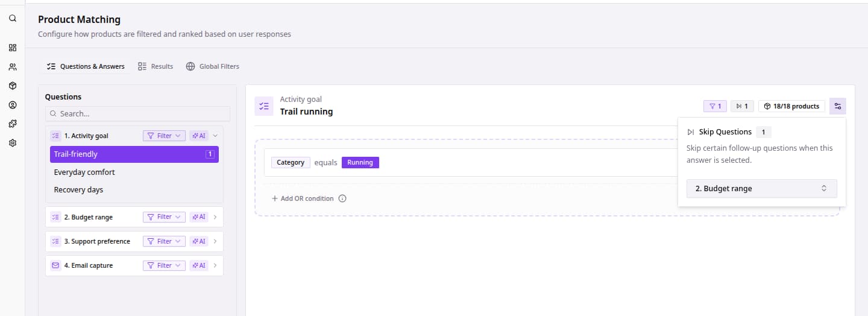868x316 pixels.
Task: Click the Skip Questions heading
Action: [725, 131]
